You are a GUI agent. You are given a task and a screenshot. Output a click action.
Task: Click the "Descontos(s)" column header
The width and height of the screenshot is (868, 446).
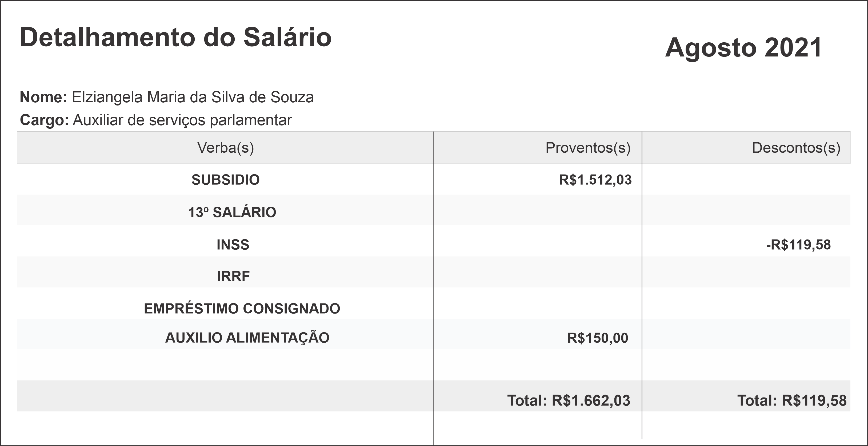pyautogui.click(x=796, y=148)
